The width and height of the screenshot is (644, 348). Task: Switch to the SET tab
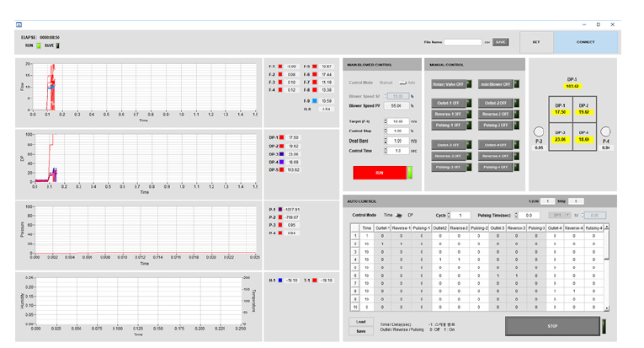[536, 42]
